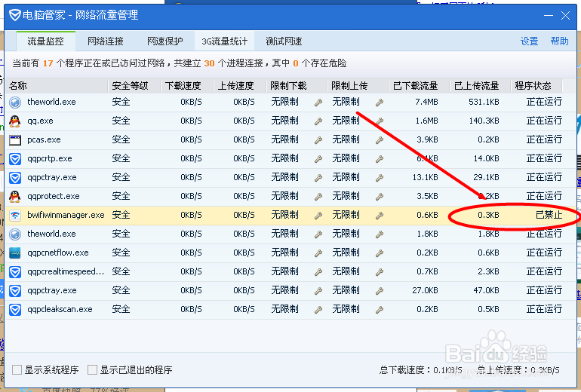Click the 47.0KB uploaded value
Screen dimensions: 581x392
click(x=486, y=290)
